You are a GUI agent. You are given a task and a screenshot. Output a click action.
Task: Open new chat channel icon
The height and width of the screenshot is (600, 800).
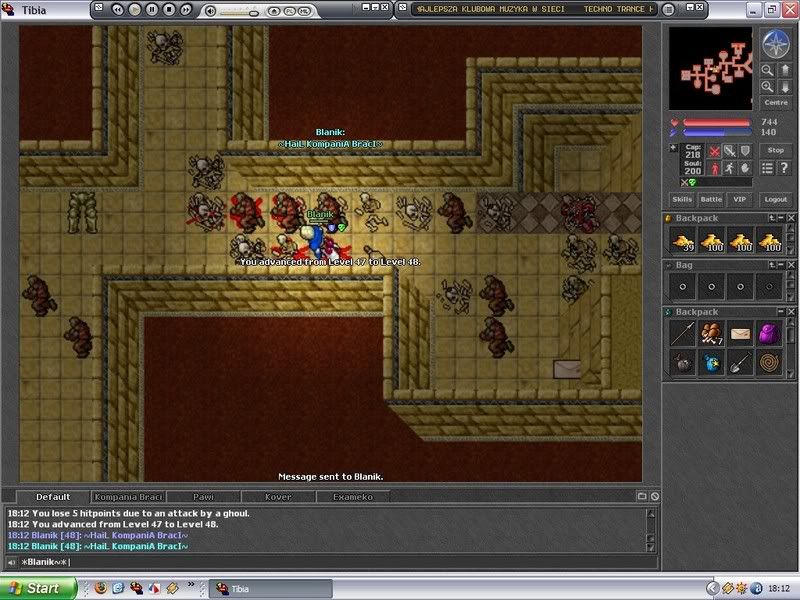(x=642, y=496)
